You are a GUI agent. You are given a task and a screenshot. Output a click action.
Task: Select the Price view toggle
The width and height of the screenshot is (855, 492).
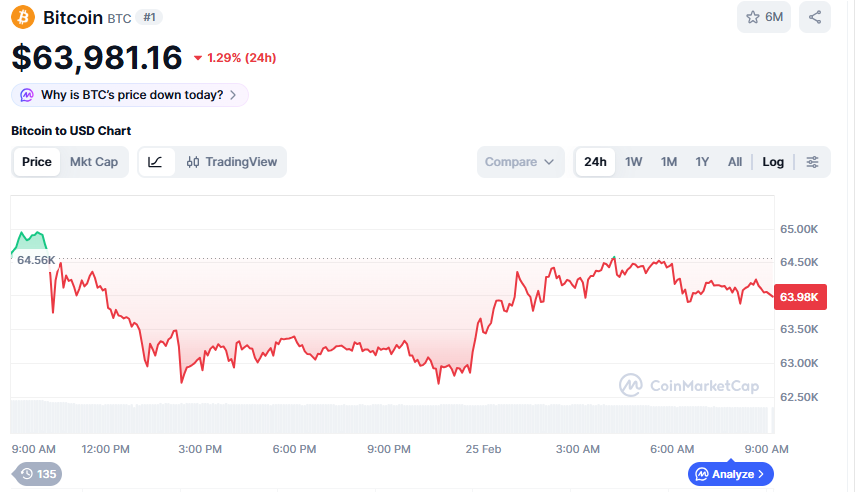37,162
